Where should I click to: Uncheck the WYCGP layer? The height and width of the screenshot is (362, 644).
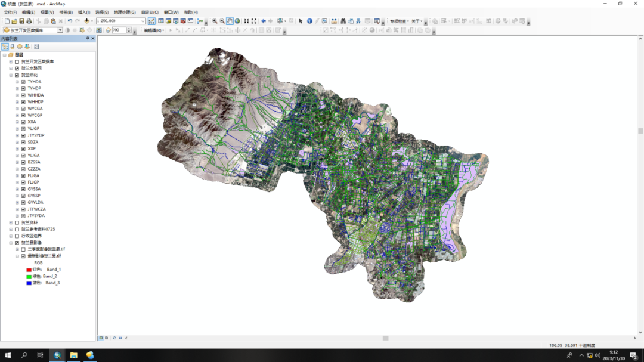pos(23,116)
